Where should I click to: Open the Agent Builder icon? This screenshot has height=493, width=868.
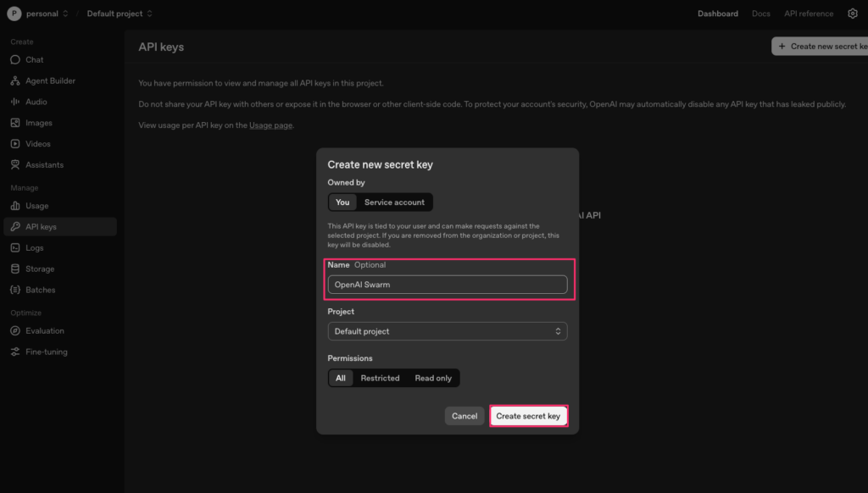pyautogui.click(x=14, y=81)
